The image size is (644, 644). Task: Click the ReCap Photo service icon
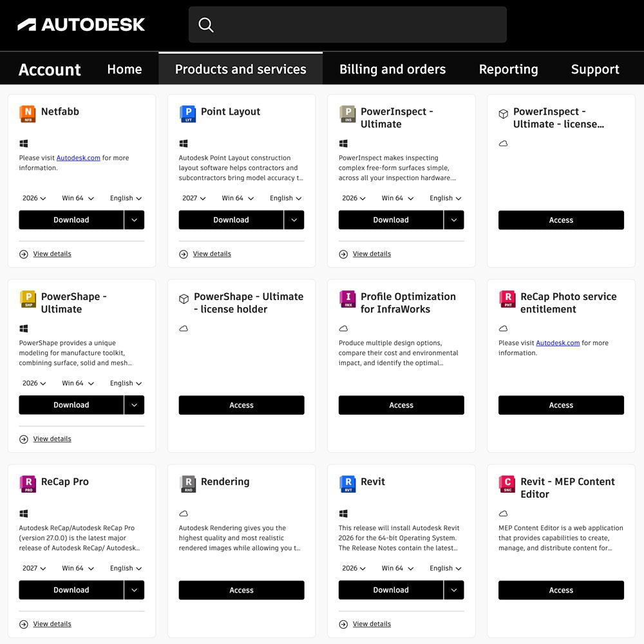[x=507, y=299]
